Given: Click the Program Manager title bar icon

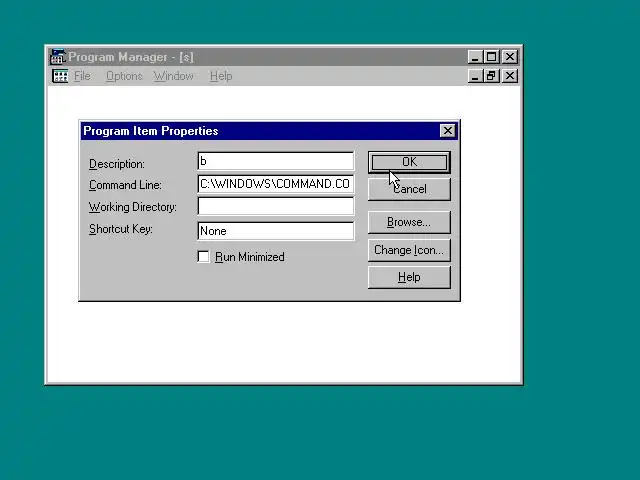Looking at the screenshot, I should pos(58,57).
